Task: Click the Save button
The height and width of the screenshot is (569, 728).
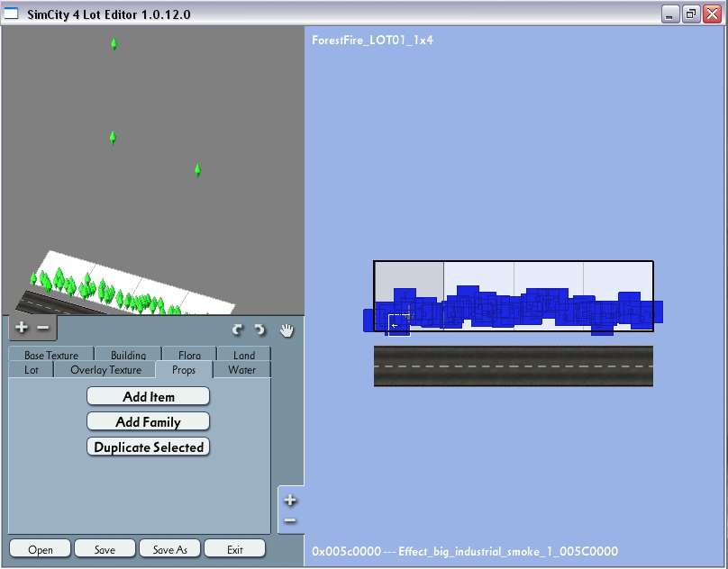Action: 105,549
